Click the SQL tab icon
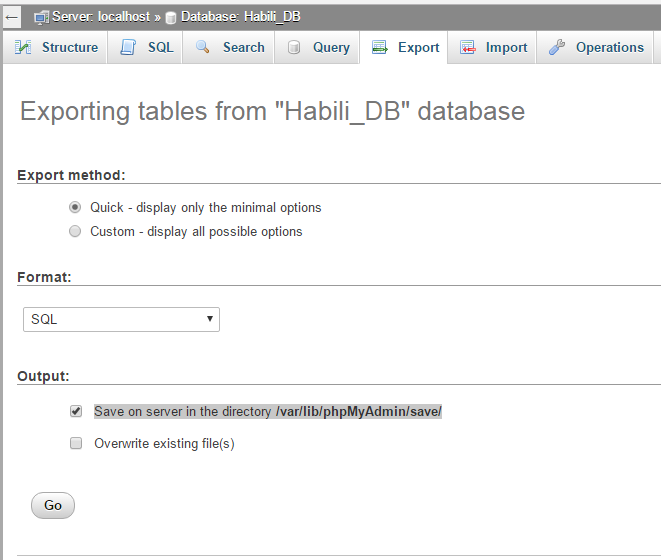The width and height of the screenshot is (661, 560). click(x=128, y=47)
